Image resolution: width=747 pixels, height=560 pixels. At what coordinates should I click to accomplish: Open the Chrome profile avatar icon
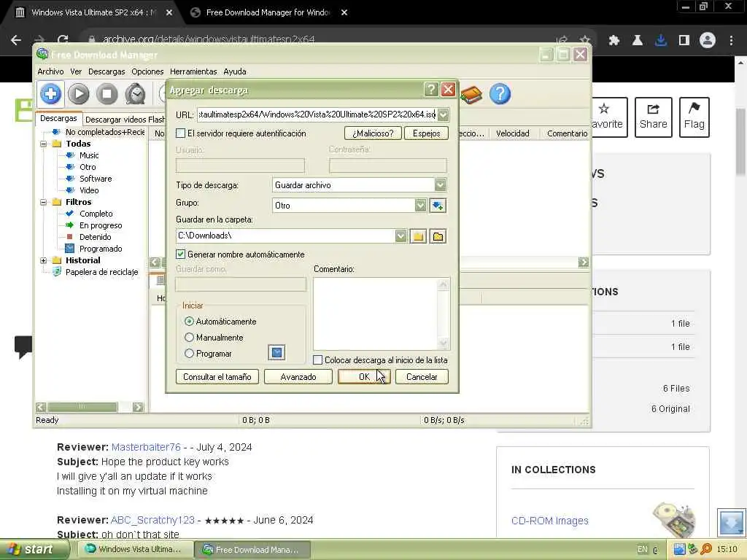(x=708, y=40)
